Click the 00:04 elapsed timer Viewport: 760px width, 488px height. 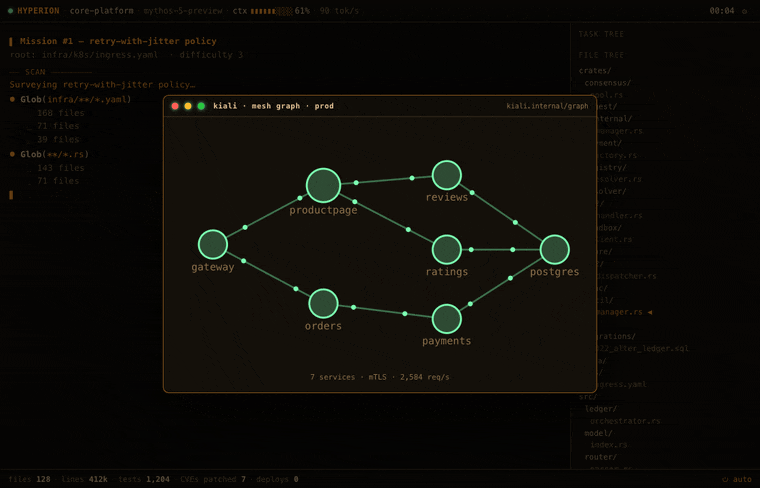(722, 11)
